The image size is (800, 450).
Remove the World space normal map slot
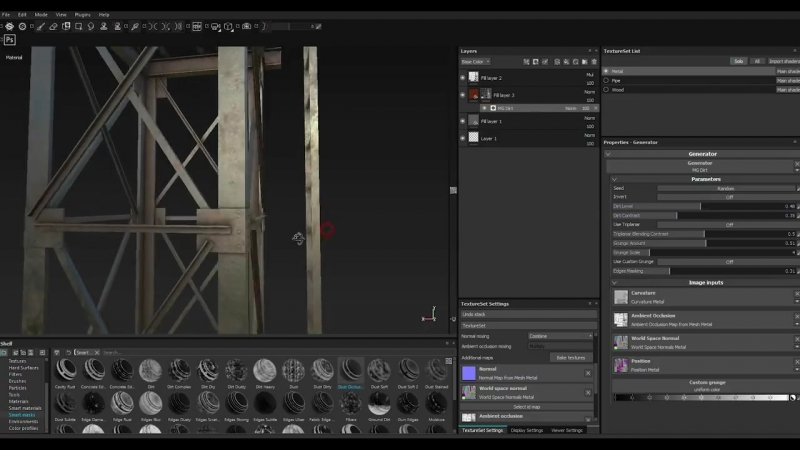click(x=588, y=392)
